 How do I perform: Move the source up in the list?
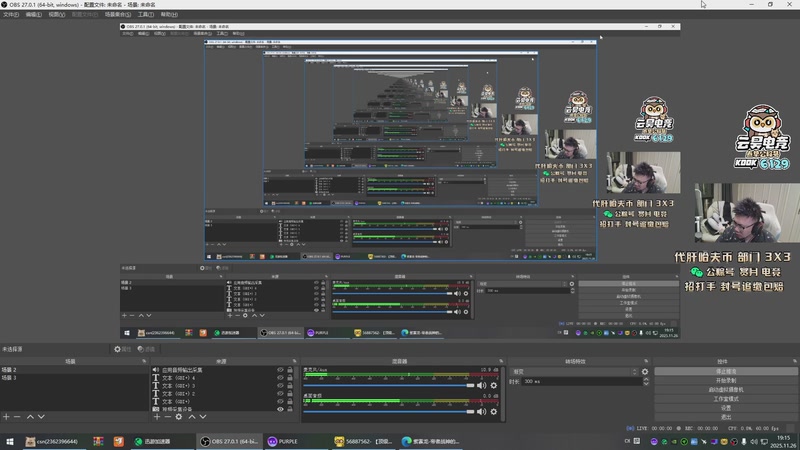click(192, 417)
